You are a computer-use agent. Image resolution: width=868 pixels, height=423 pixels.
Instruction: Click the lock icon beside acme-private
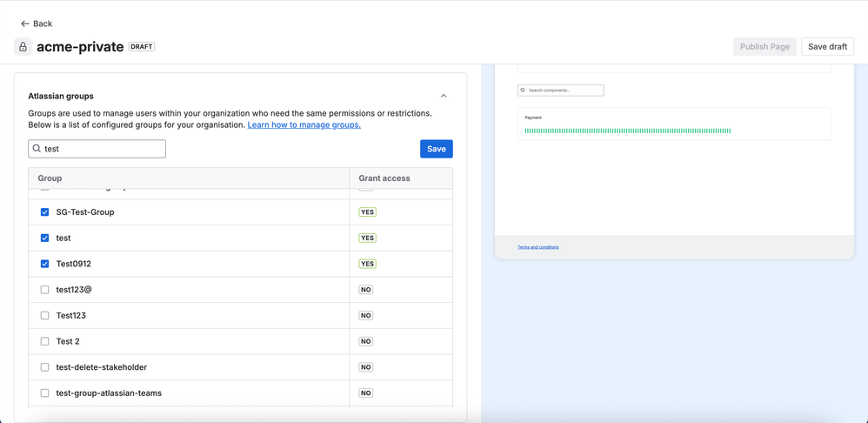pos(23,46)
